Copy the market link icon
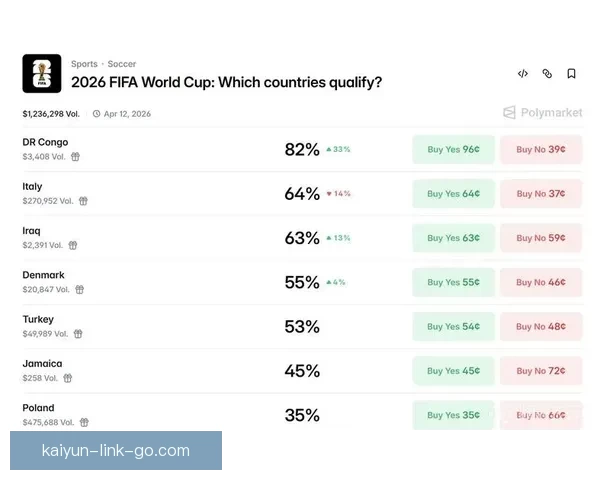Image resolution: width=600 pixels, height=480 pixels. click(547, 74)
